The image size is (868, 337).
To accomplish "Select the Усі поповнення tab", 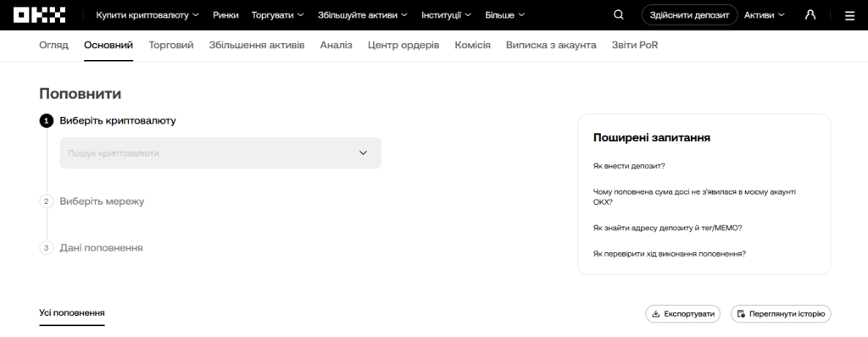I will 72,312.
